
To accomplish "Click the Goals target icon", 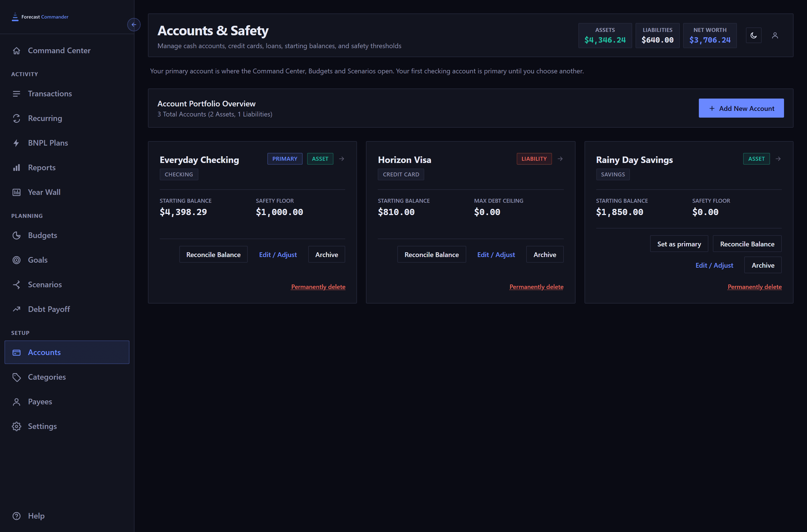I will (x=16, y=260).
